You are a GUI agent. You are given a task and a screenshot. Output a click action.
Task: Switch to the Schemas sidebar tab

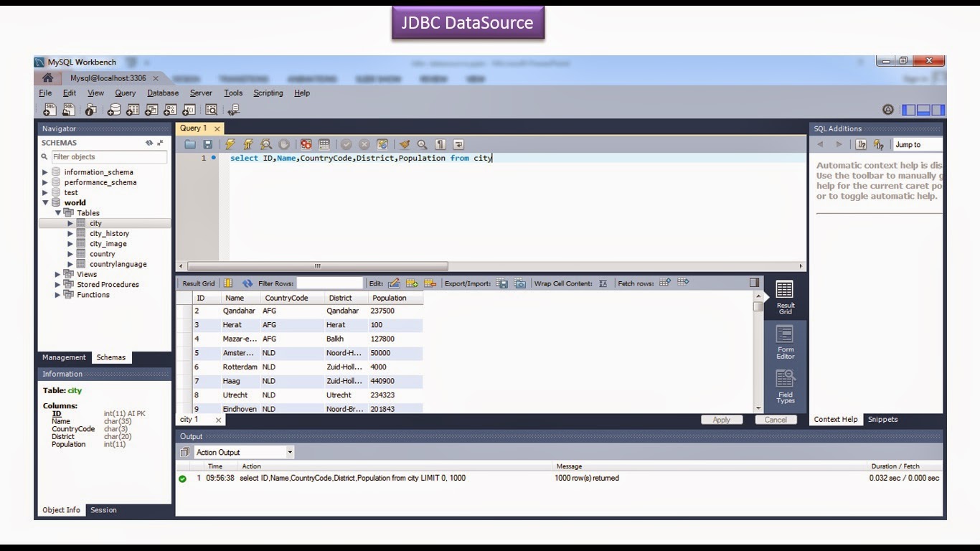(x=112, y=357)
